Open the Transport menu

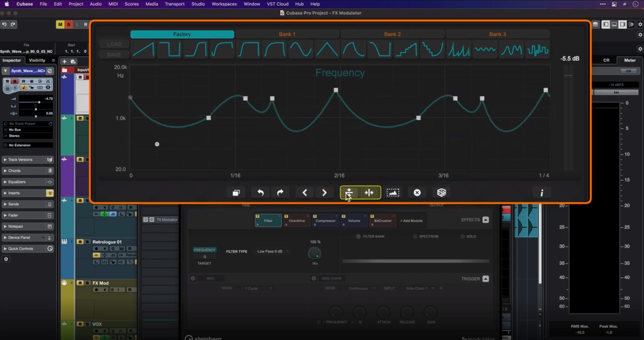point(174,4)
